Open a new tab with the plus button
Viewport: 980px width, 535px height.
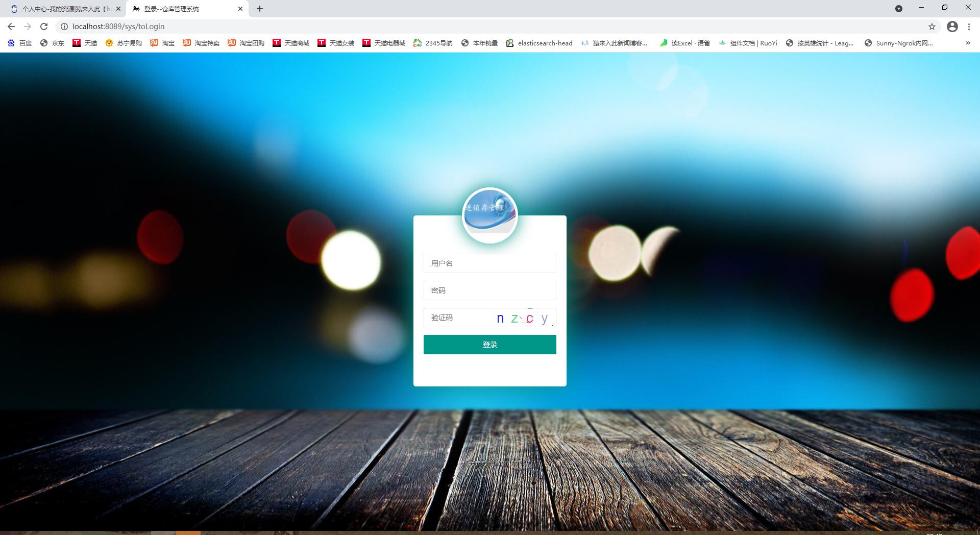point(260,9)
